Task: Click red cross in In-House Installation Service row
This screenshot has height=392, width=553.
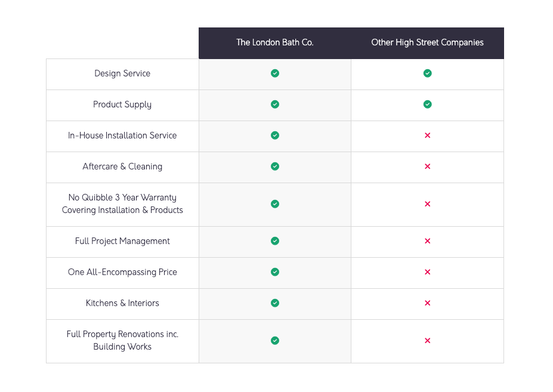Action: tap(427, 135)
